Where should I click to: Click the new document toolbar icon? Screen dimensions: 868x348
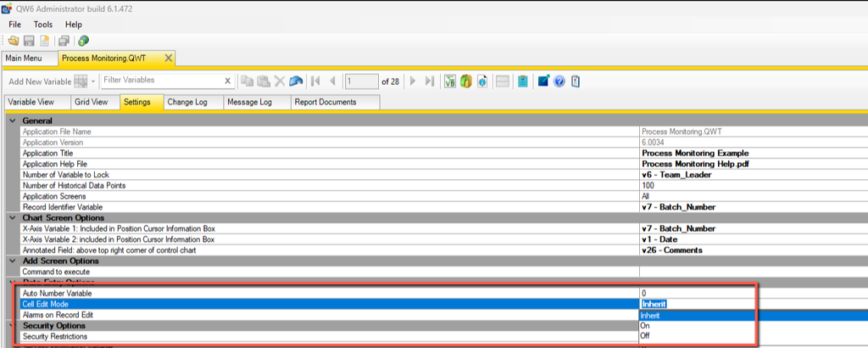tap(44, 41)
